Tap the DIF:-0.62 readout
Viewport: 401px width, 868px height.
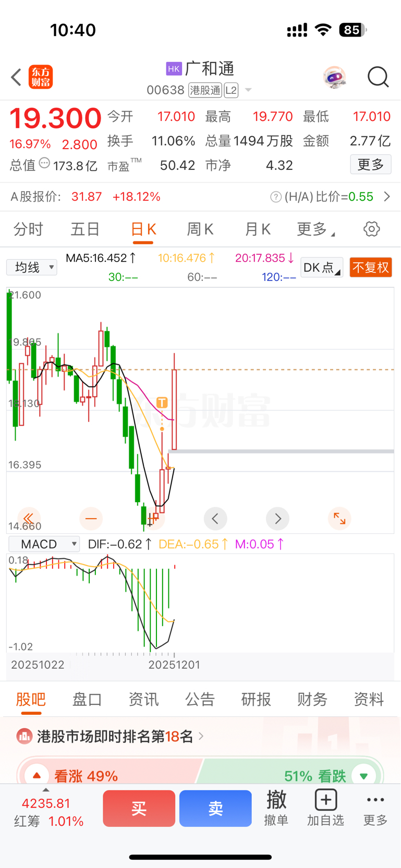120,544
